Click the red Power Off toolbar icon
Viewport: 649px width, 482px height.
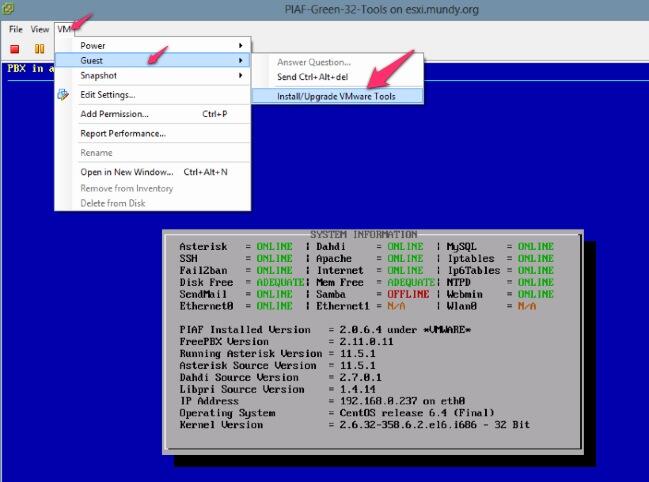coord(15,49)
